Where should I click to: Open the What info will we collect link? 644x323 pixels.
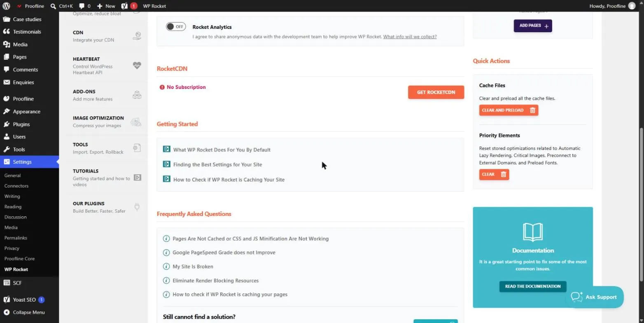[410, 37]
